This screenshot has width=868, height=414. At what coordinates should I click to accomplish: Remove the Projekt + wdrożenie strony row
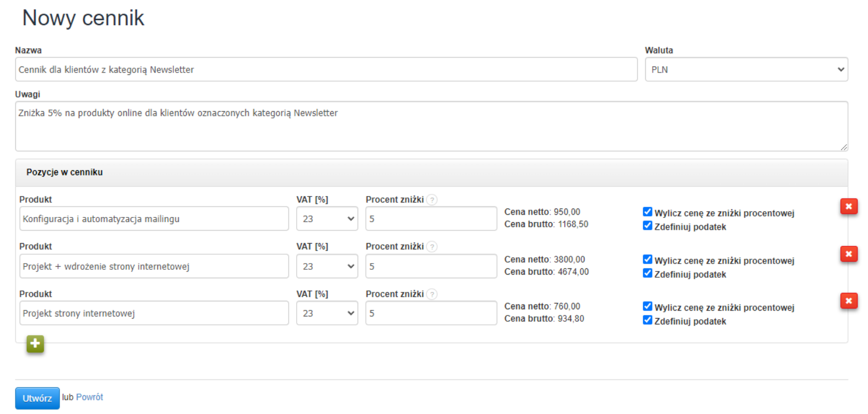point(848,254)
